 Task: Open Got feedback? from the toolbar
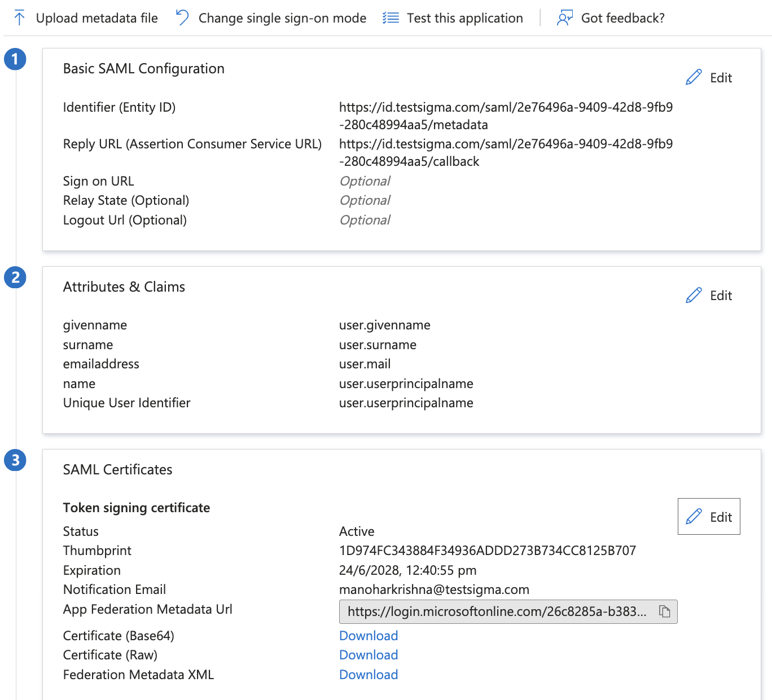pos(622,17)
